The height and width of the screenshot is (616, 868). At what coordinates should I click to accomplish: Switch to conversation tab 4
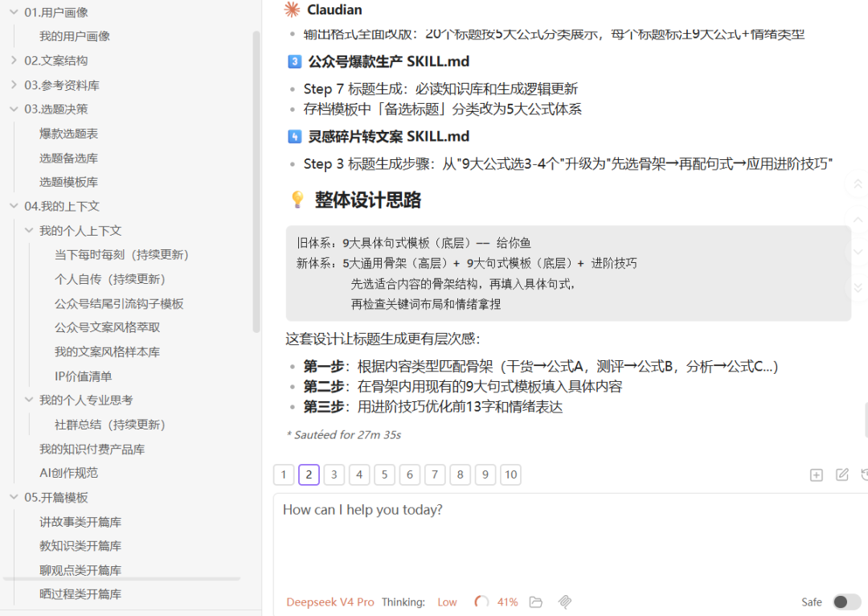tap(359, 474)
